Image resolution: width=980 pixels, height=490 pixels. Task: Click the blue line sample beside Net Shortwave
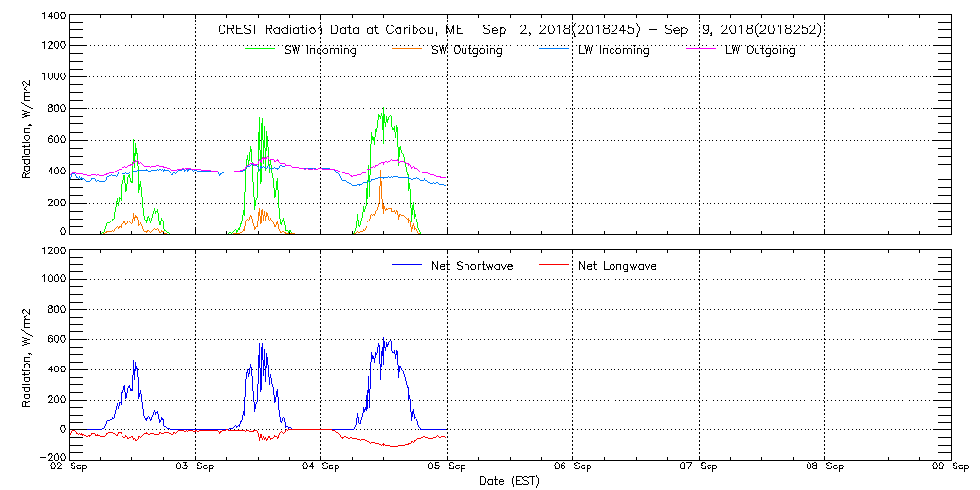[x=407, y=266]
